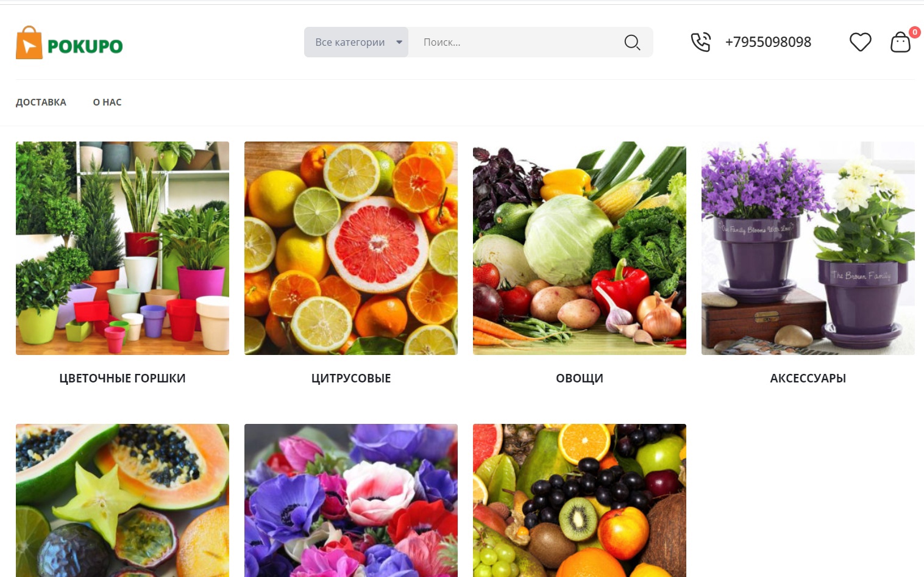Open the 'Доставка' menu item
The image size is (924, 577).
point(41,102)
